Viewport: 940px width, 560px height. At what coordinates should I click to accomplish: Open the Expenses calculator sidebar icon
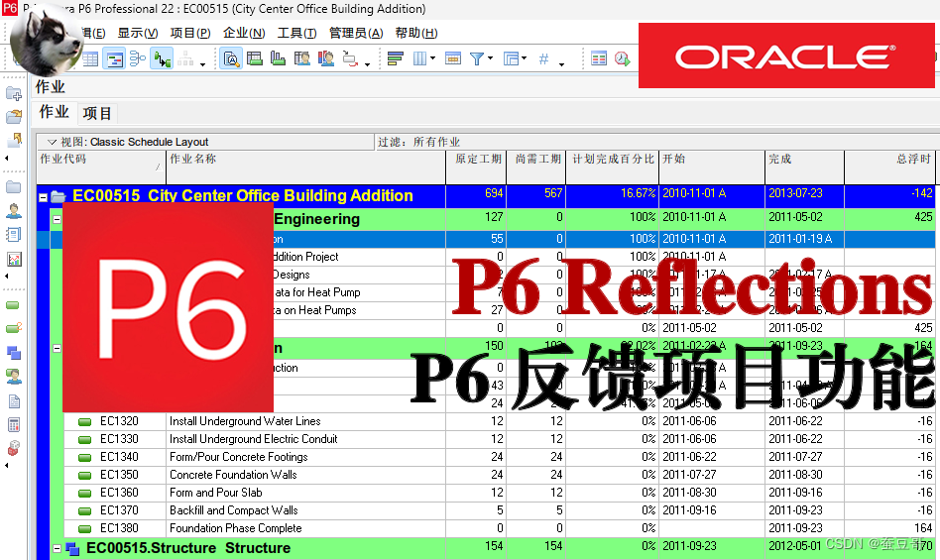(13, 424)
